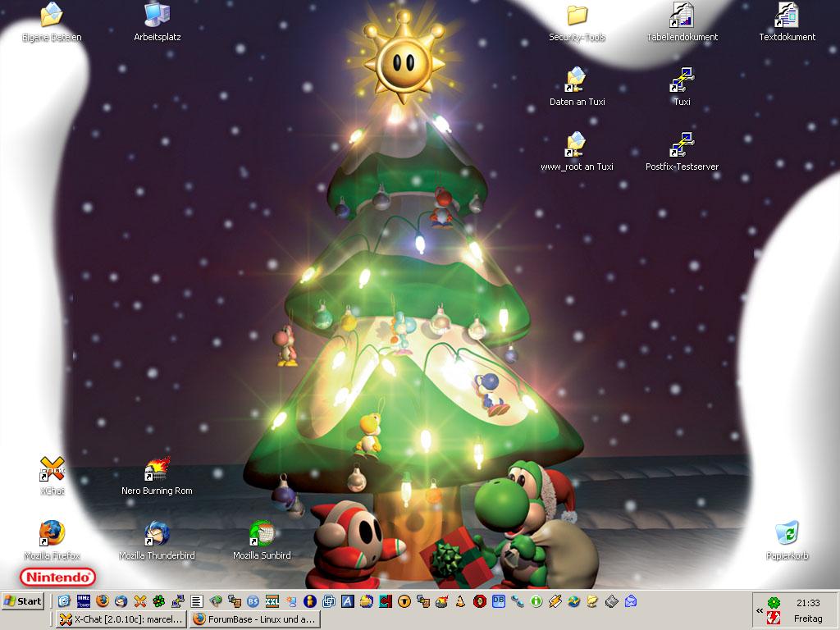
Task: Launch Firefox from the quick launch bar
Action: [x=102, y=601]
